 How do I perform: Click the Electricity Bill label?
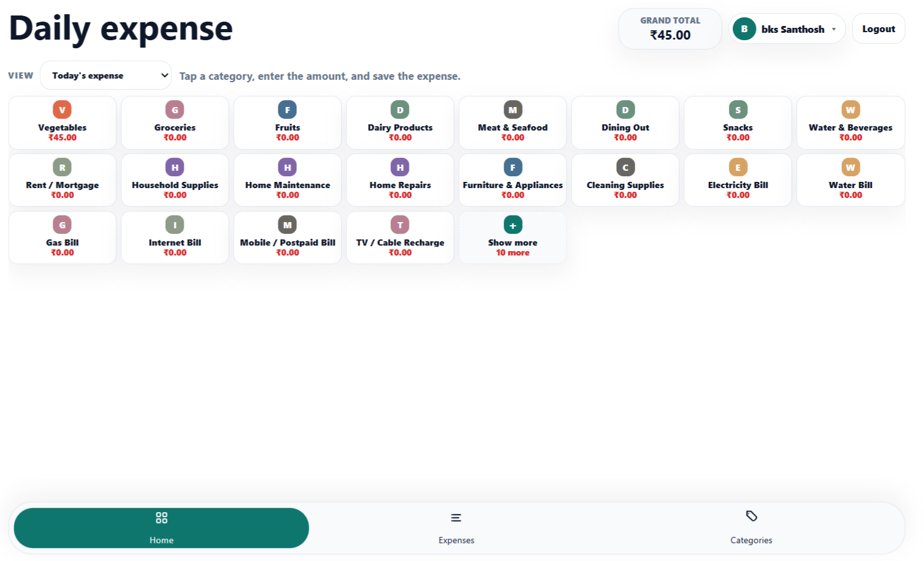point(737,185)
